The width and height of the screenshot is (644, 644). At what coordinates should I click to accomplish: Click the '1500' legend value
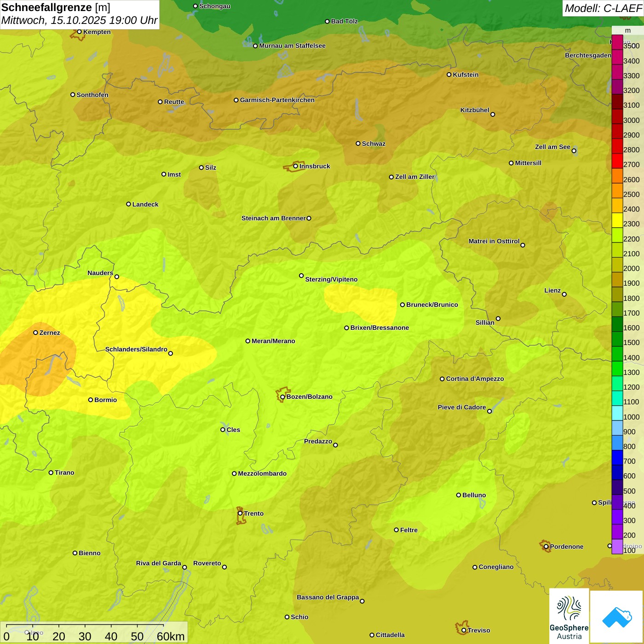coord(631,342)
